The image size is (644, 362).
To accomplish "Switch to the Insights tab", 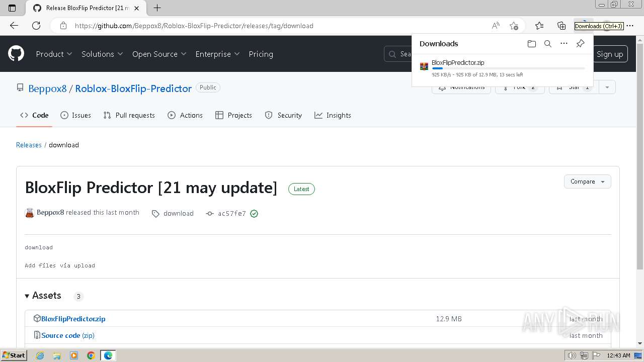I will [x=333, y=115].
